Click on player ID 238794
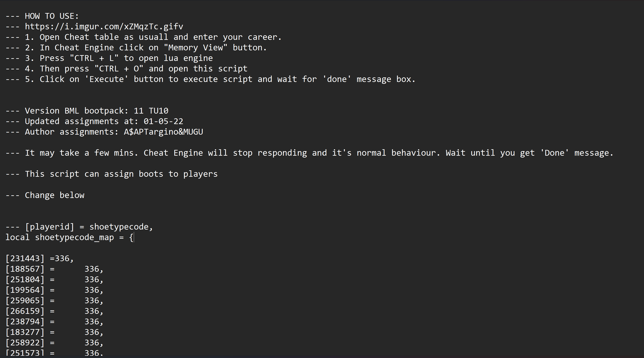644x358 pixels. point(25,321)
